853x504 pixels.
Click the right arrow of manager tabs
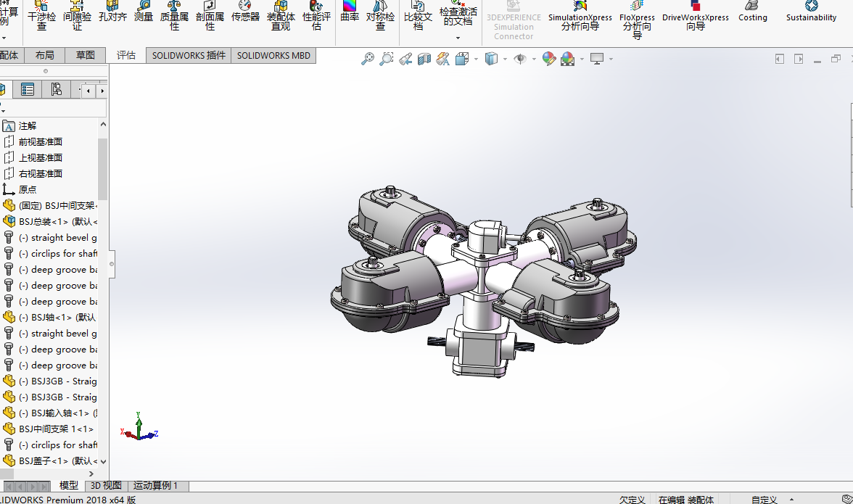pos(102,91)
